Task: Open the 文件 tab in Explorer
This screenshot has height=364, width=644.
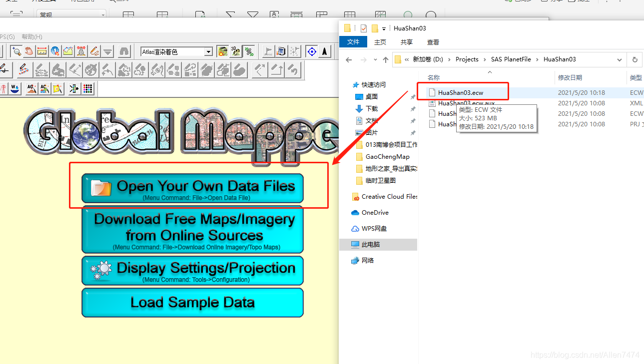Action: tap(353, 42)
